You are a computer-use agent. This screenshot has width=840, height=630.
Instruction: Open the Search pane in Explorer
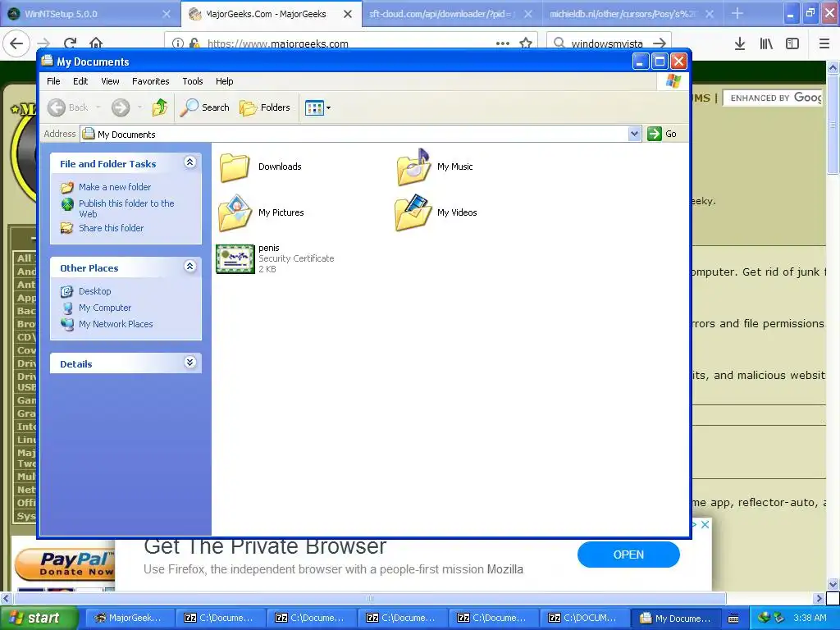204,107
